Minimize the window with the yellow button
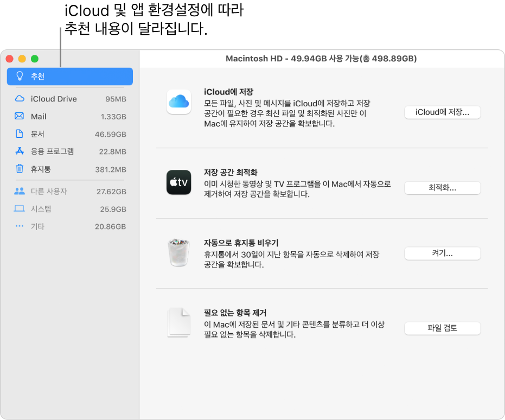Image resolution: width=505 pixels, height=420 pixels. point(22,59)
